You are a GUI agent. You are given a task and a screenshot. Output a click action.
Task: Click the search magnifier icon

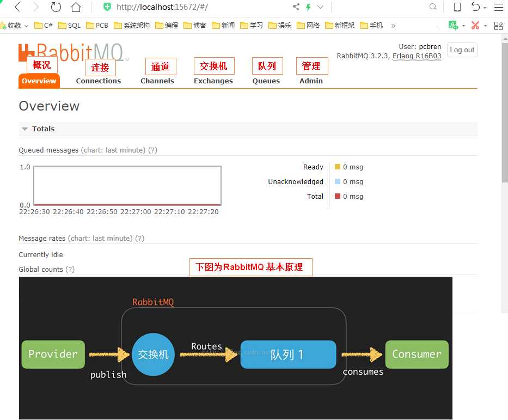[433, 7]
